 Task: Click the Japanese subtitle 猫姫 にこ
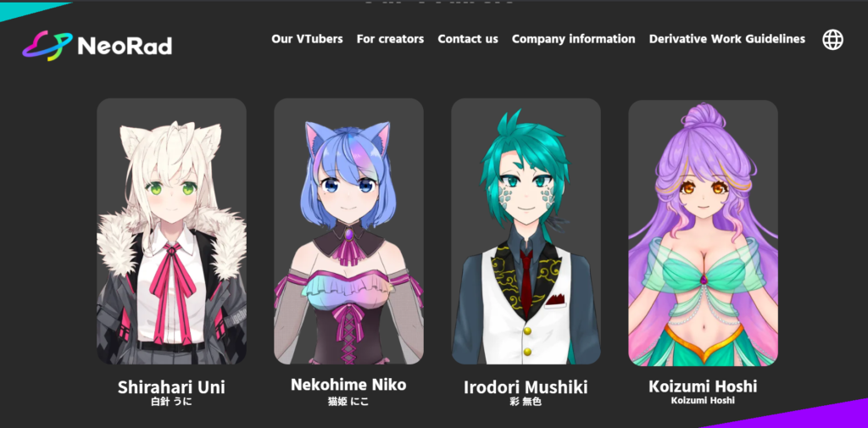(x=348, y=402)
